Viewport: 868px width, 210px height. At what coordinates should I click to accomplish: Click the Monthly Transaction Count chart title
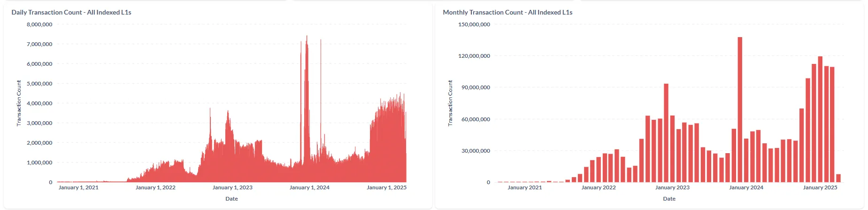click(x=507, y=12)
